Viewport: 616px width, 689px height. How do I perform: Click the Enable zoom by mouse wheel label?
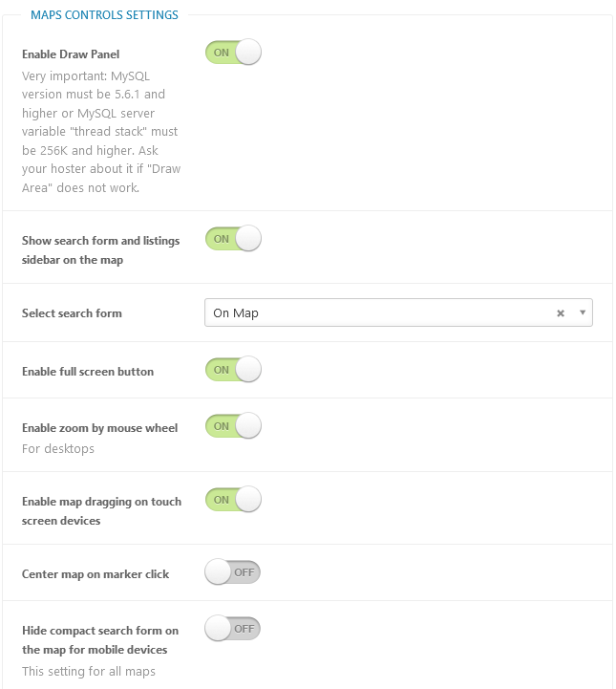point(99,427)
